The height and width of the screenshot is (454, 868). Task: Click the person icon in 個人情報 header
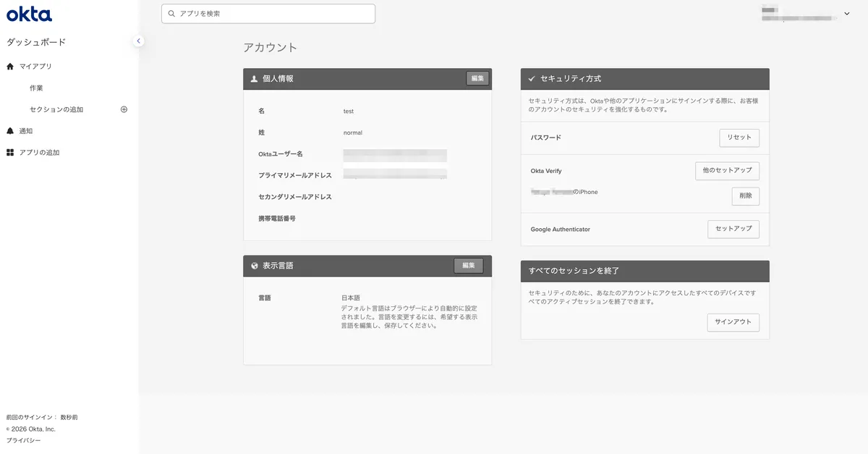click(254, 79)
